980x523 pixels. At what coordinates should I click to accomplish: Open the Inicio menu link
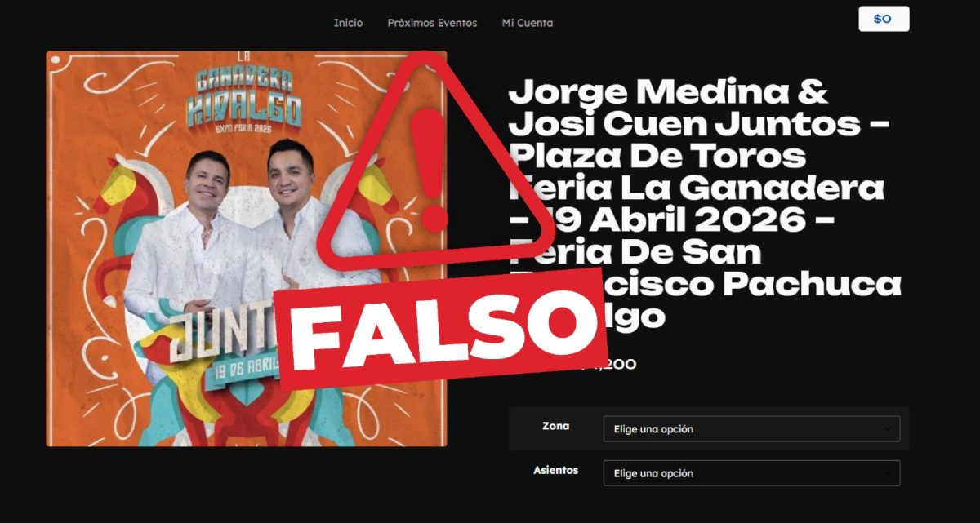(x=348, y=23)
